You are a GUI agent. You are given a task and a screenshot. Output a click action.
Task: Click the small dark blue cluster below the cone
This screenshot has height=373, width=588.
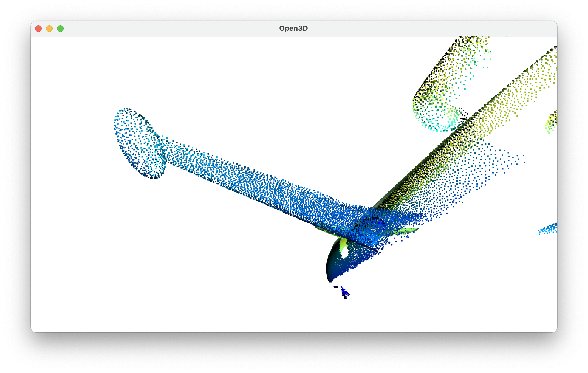[x=344, y=293]
